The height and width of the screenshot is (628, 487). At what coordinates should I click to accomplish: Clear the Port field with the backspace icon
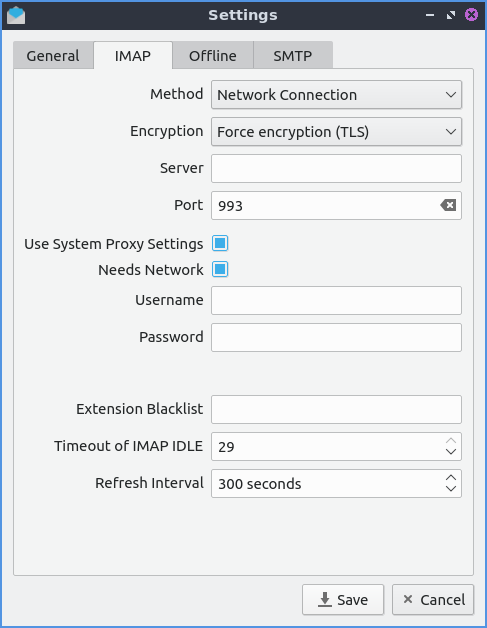448,205
